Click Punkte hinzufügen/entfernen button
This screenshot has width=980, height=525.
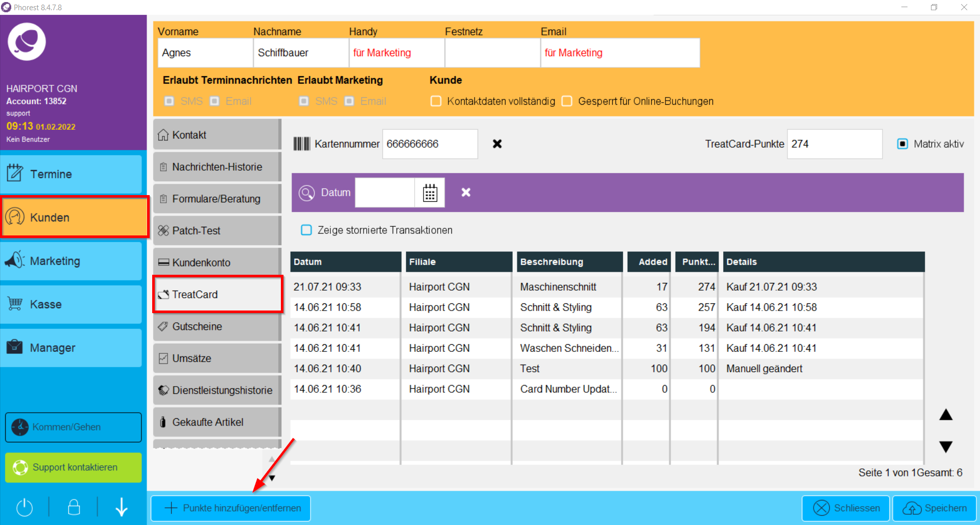(x=231, y=508)
